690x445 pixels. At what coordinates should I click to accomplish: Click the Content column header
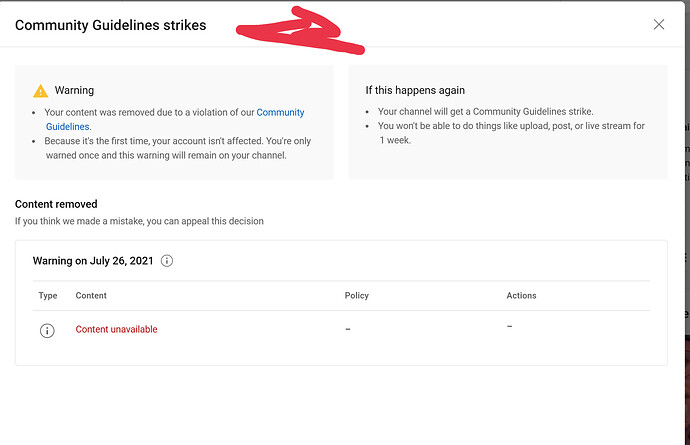pyautogui.click(x=91, y=295)
